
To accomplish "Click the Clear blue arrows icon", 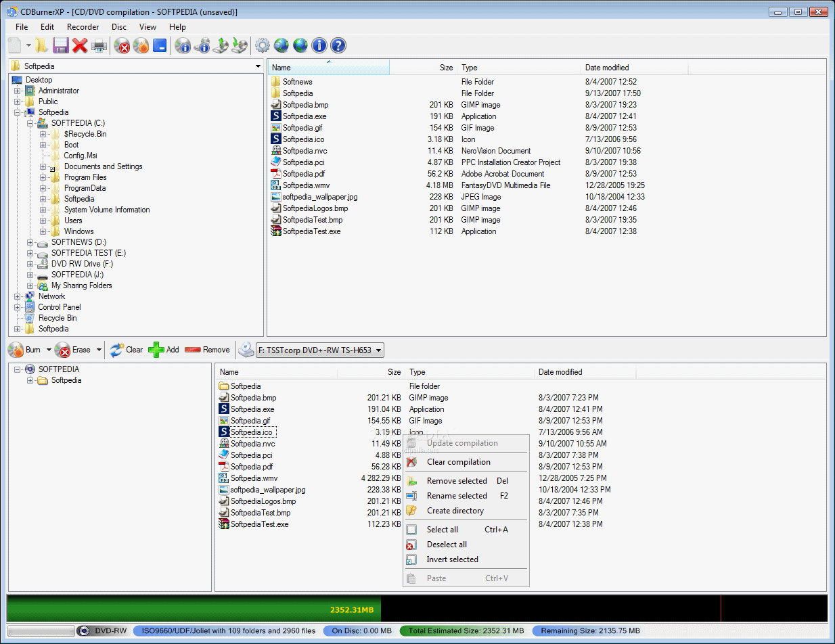I will point(117,350).
